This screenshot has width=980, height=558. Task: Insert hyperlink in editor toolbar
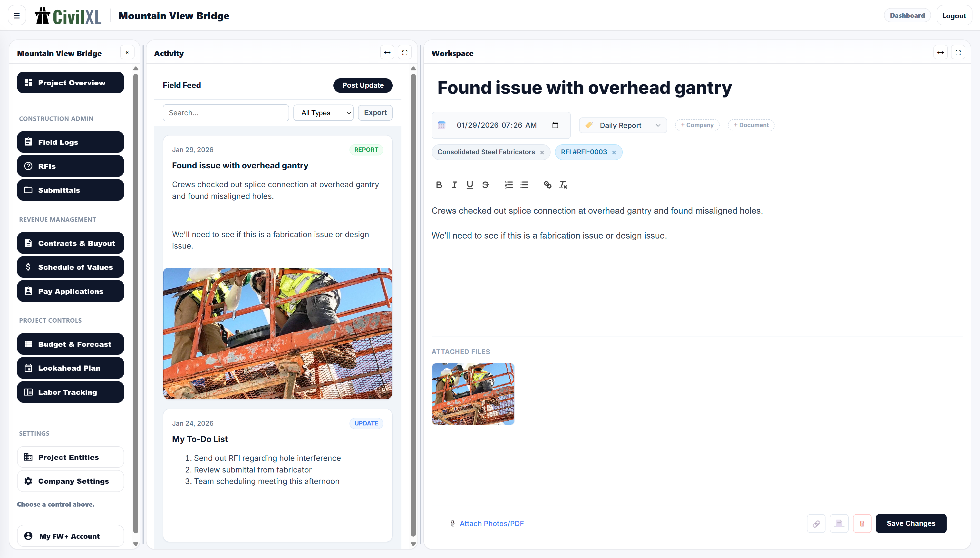click(x=547, y=185)
